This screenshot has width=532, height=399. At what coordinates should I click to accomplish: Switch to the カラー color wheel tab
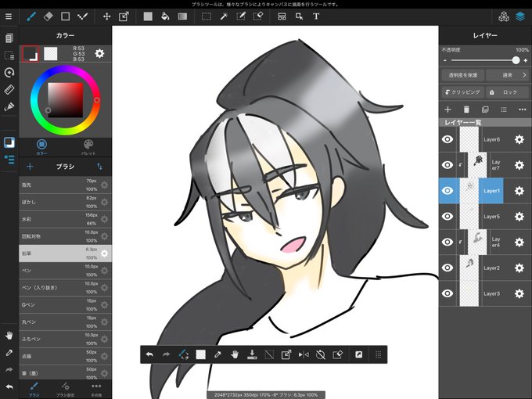41,147
